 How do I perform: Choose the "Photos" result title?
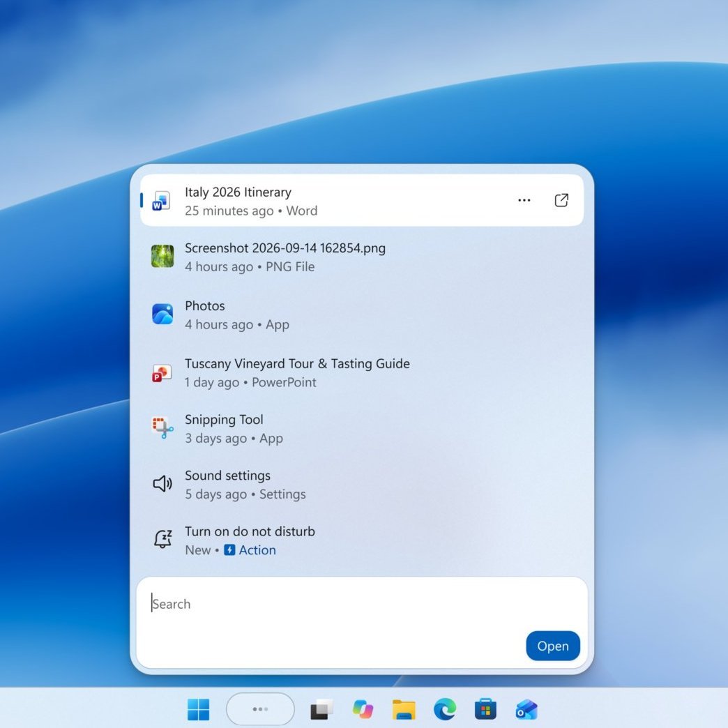pyautogui.click(x=205, y=306)
